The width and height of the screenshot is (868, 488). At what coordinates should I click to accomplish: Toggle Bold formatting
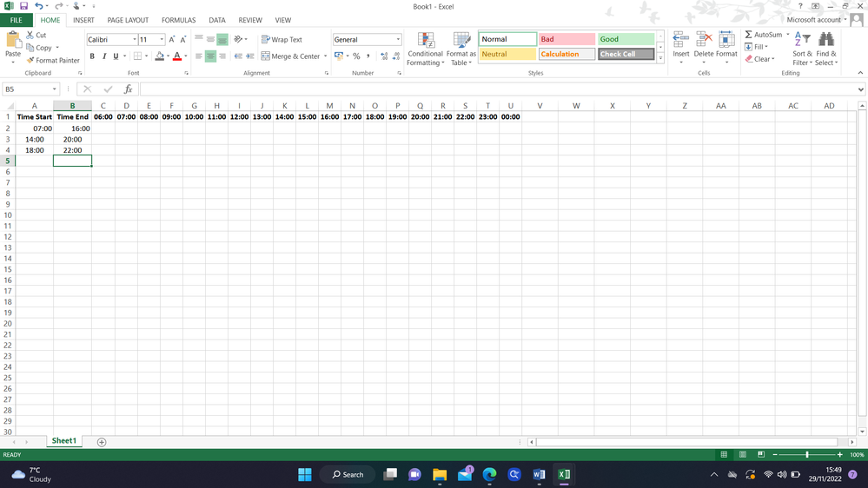(92, 56)
